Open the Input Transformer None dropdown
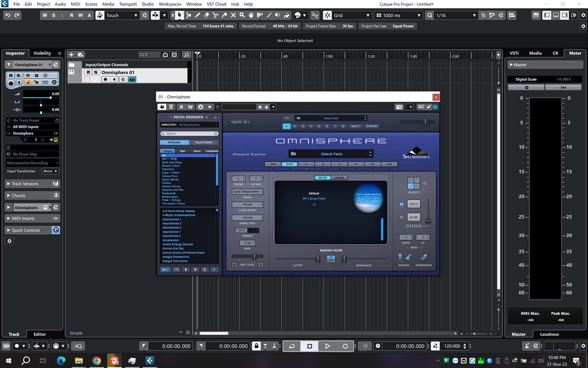Screen dimensions: 588x368 tap(50, 171)
